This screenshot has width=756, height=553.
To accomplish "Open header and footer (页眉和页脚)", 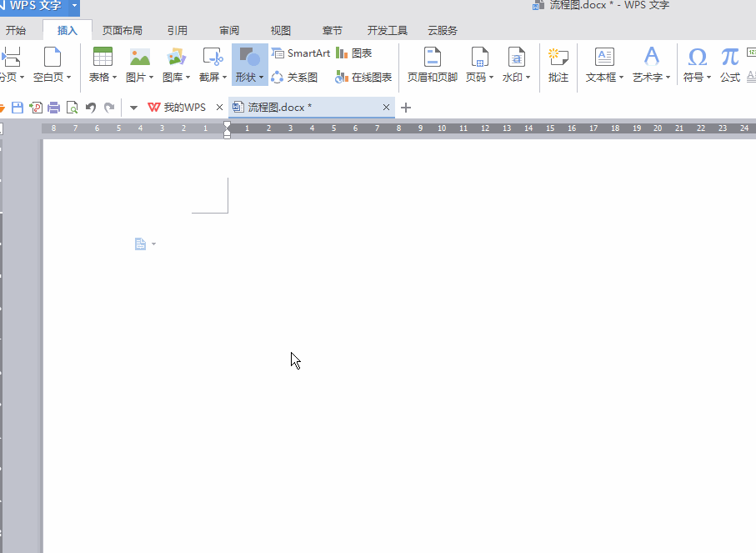I will click(433, 64).
